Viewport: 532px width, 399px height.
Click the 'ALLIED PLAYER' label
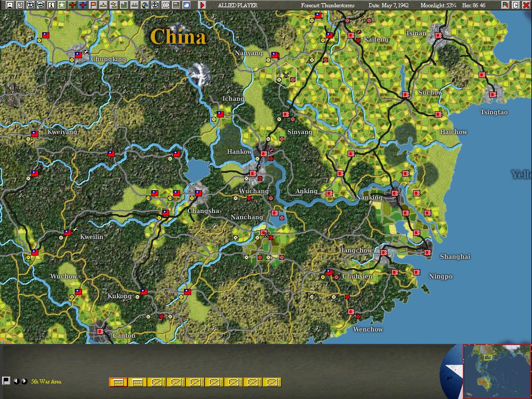[238, 5]
